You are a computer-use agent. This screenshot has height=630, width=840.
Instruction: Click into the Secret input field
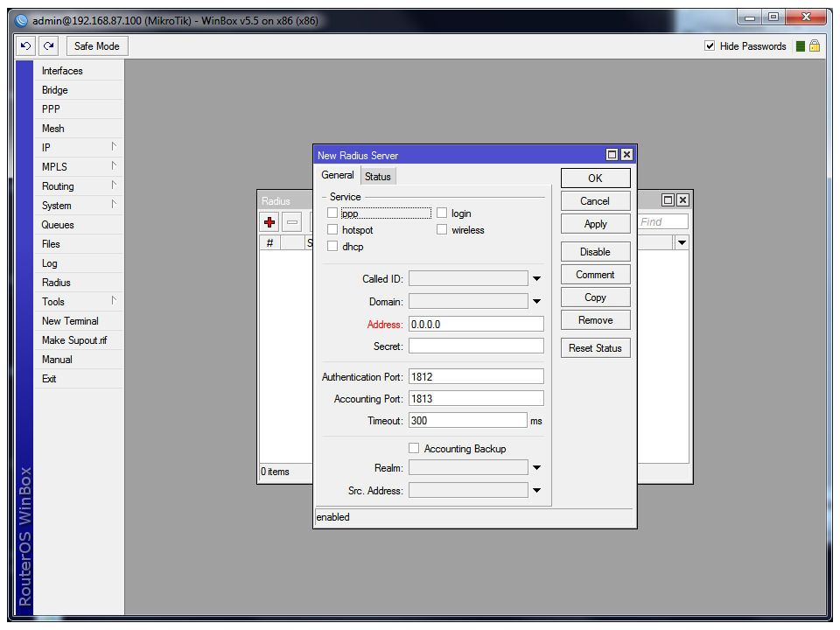[476, 346]
